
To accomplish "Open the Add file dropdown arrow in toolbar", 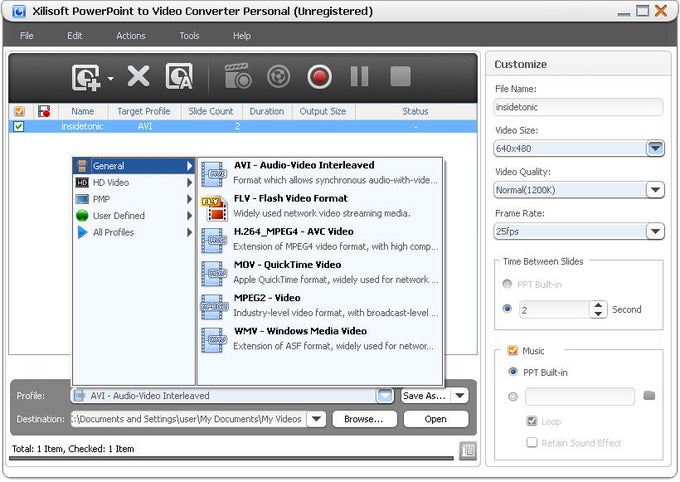I will tap(111, 79).
